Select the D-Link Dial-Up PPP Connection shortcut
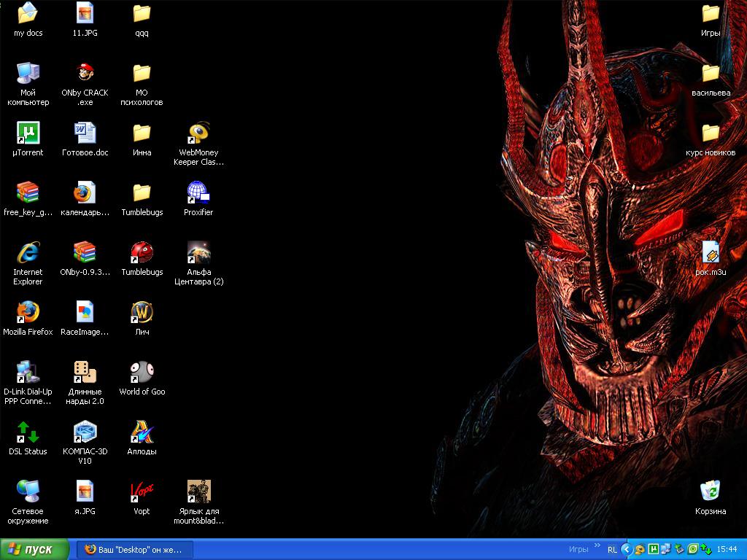This screenshot has width=747, height=560. pyautogui.click(x=28, y=372)
